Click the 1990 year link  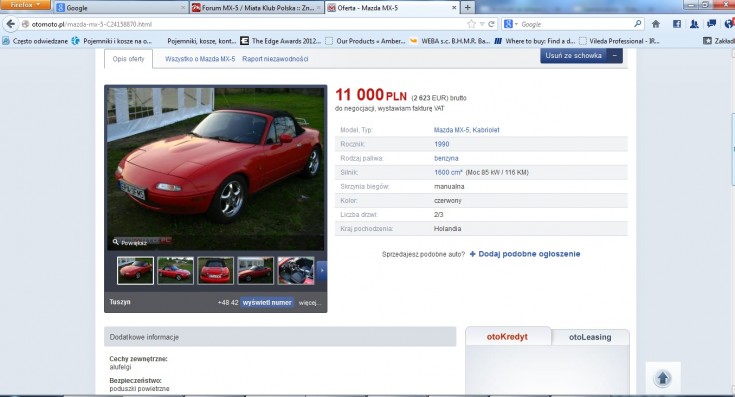[442, 144]
